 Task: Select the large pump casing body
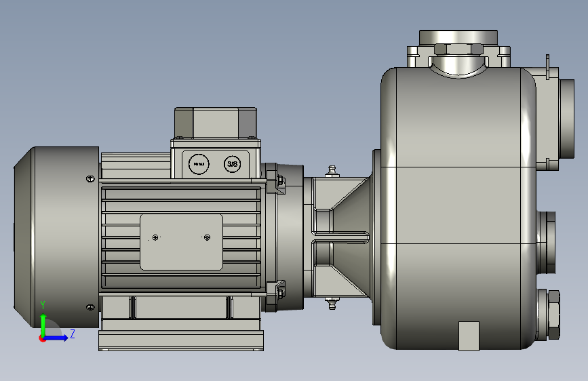[x=458, y=209]
